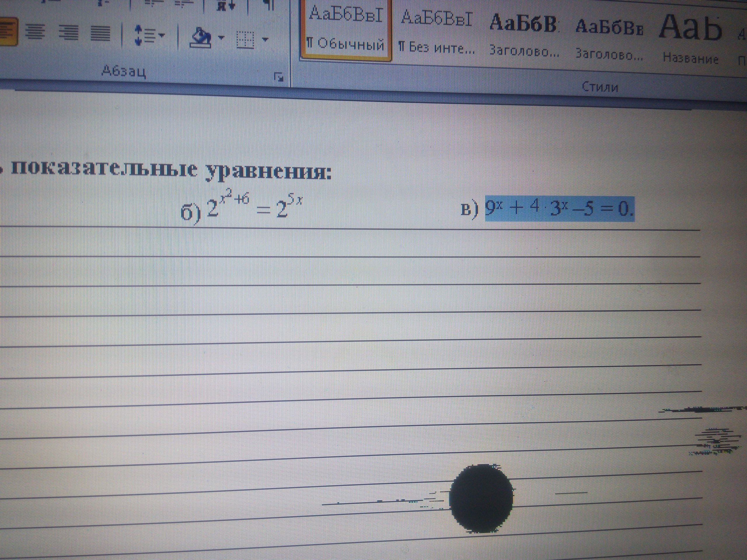Justify the paragraph text

click(100, 34)
